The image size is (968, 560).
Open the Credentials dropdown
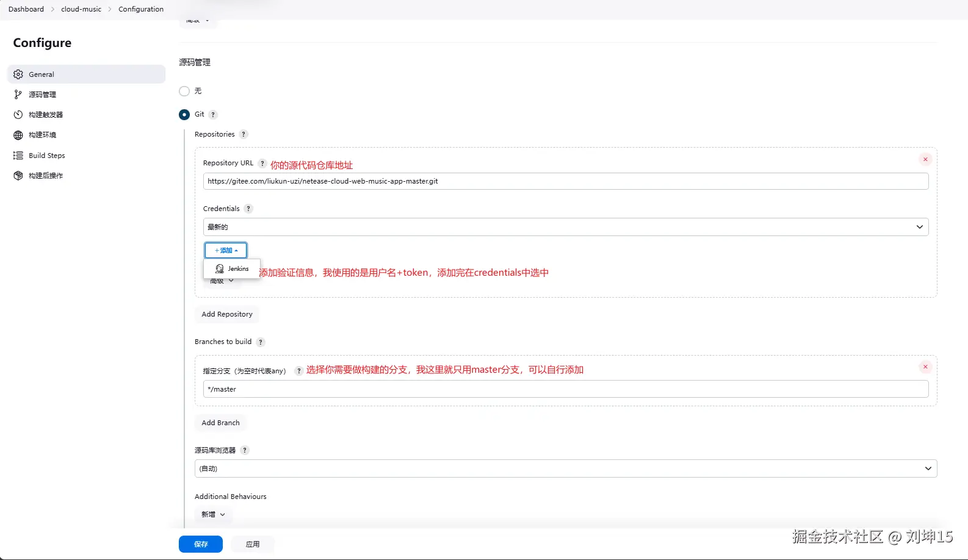click(x=566, y=227)
